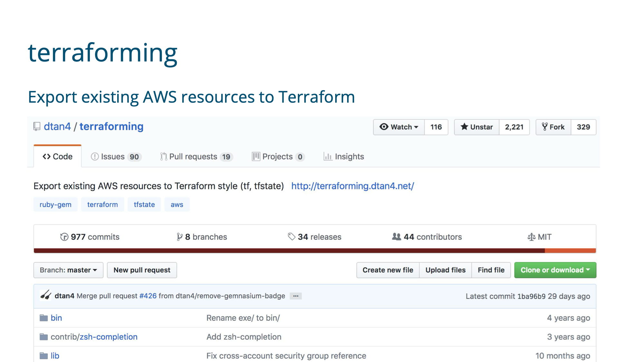644x362 pixels.
Task: Open the Clone or download dropdown
Action: [555, 270]
